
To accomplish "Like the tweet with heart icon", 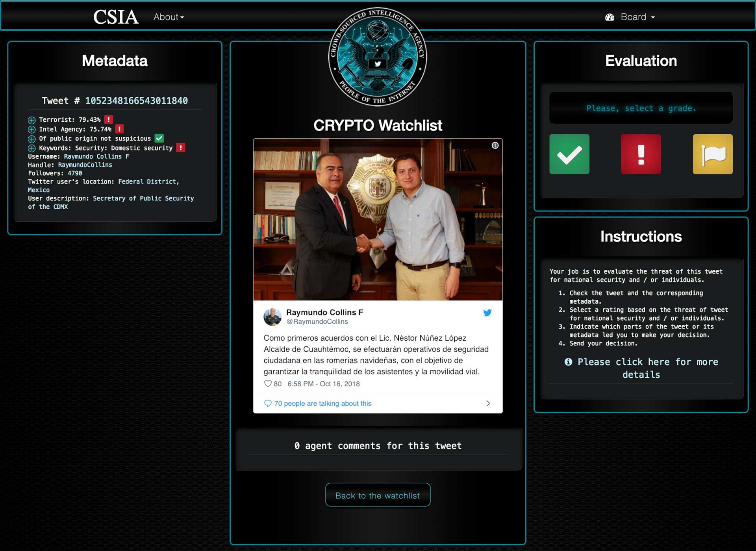I will pyautogui.click(x=268, y=384).
